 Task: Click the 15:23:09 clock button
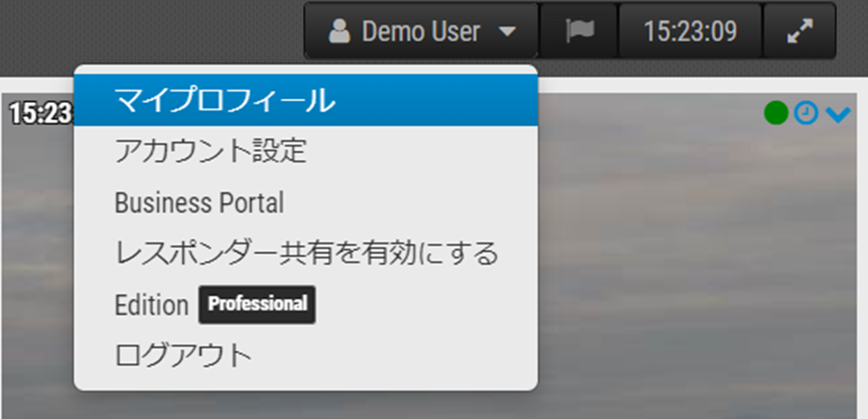[x=691, y=31]
